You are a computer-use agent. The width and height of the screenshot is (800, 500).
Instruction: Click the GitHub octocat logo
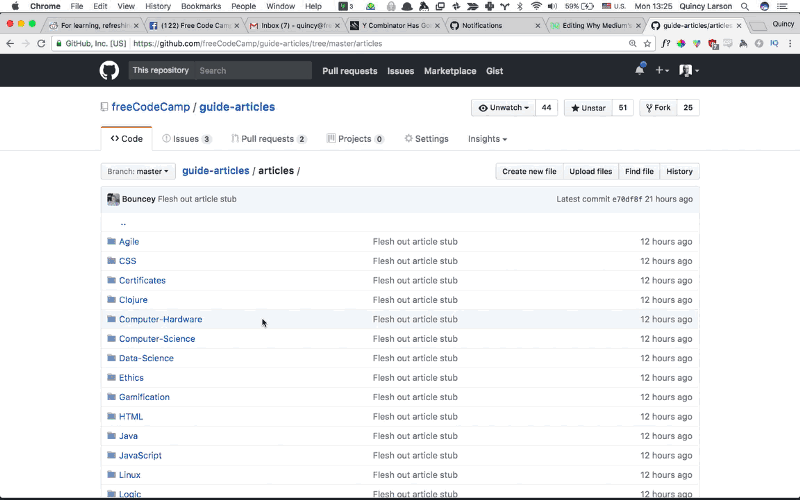[108, 70]
